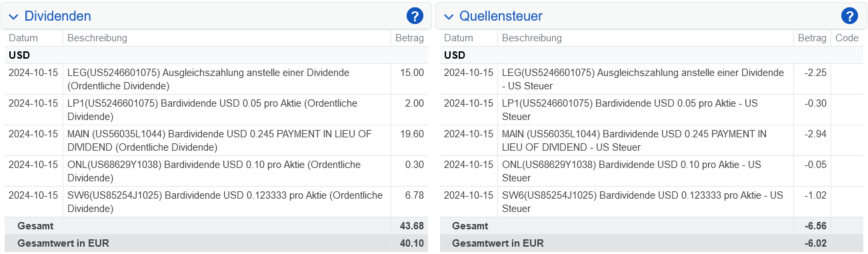Select the Datum column header in Dividenden

pos(23,38)
